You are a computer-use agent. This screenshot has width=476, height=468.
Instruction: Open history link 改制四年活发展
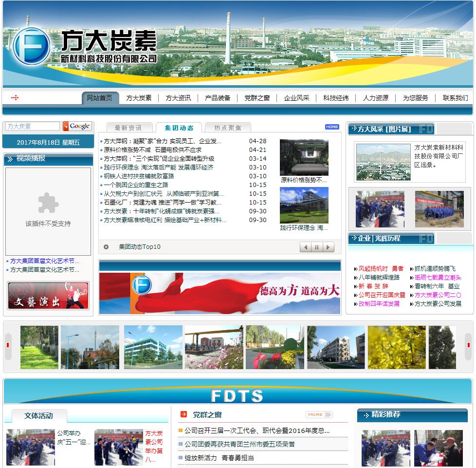[x=379, y=304]
